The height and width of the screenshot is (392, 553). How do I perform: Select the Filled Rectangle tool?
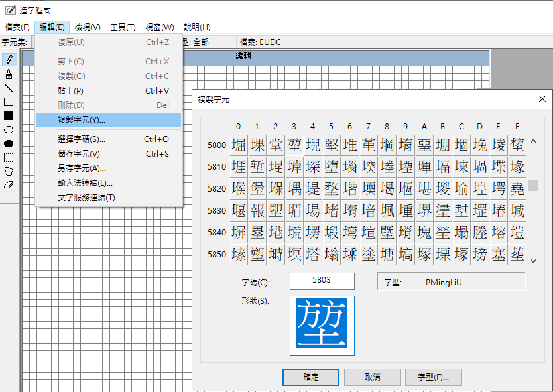tap(9, 115)
